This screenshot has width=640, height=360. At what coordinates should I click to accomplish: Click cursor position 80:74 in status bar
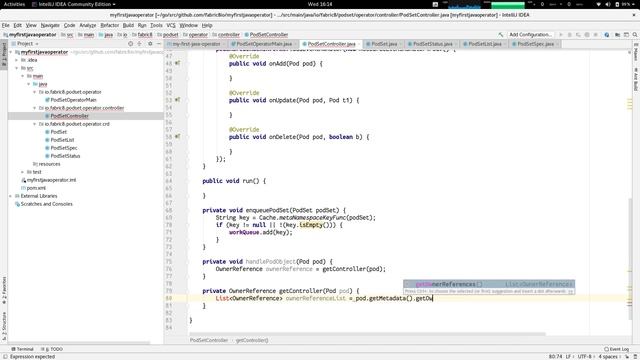[555, 357]
